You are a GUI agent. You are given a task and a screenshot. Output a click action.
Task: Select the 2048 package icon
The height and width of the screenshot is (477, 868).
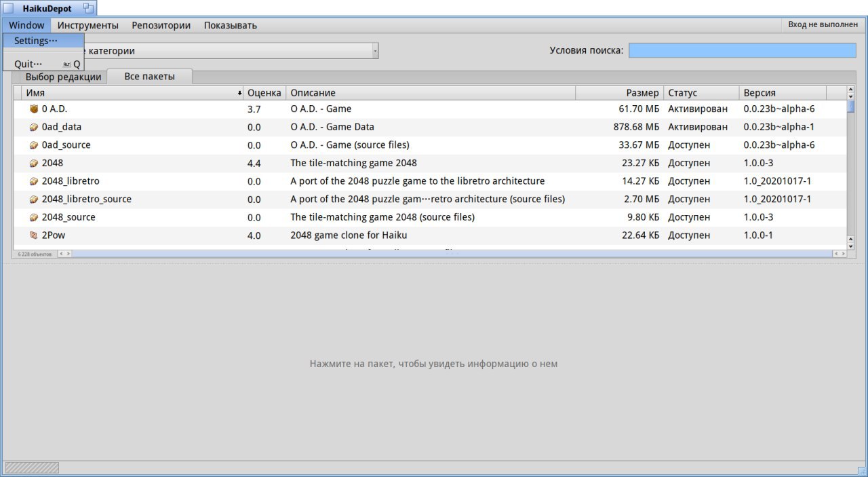[34, 163]
